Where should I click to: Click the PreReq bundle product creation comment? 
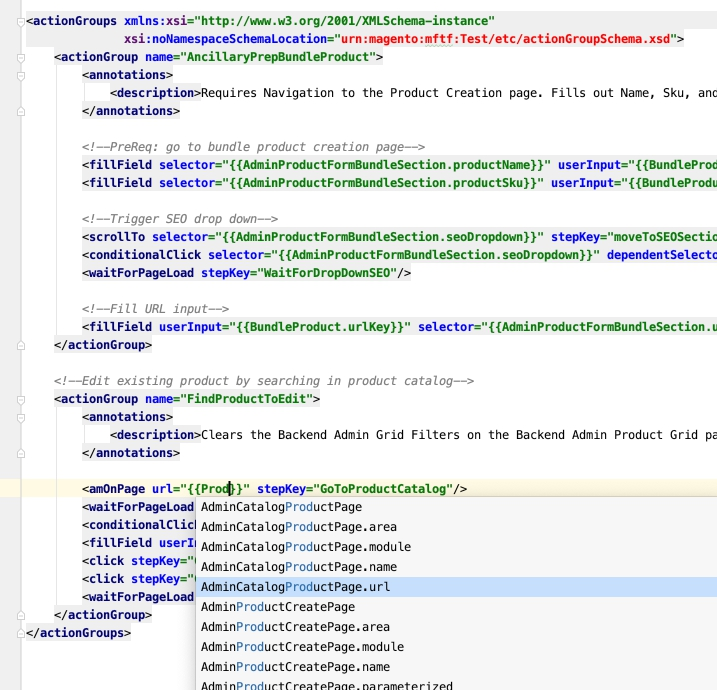click(253, 147)
